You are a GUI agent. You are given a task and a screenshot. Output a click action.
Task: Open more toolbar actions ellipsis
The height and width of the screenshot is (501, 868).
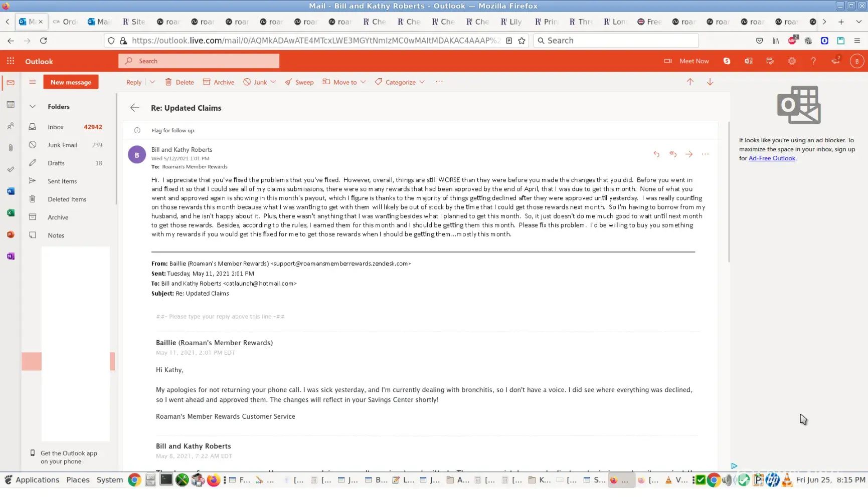coord(439,82)
